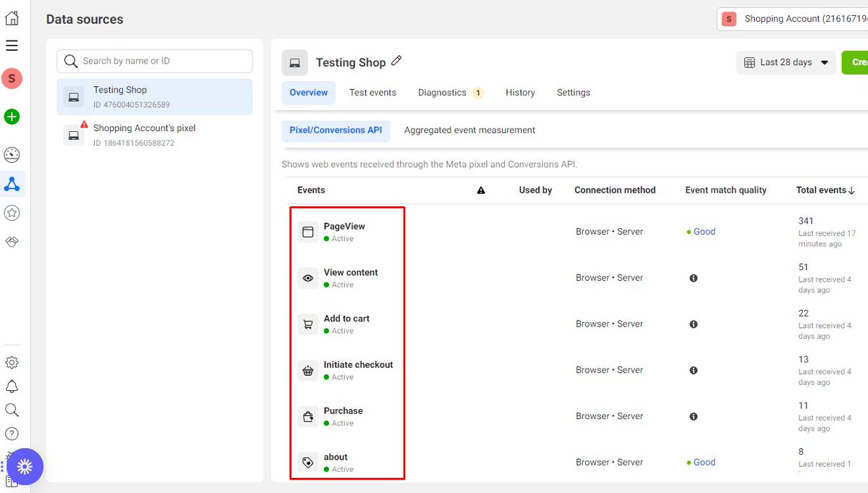Click the PageView event browser icon
This screenshot has width=868, height=493.
pyautogui.click(x=308, y=232)
